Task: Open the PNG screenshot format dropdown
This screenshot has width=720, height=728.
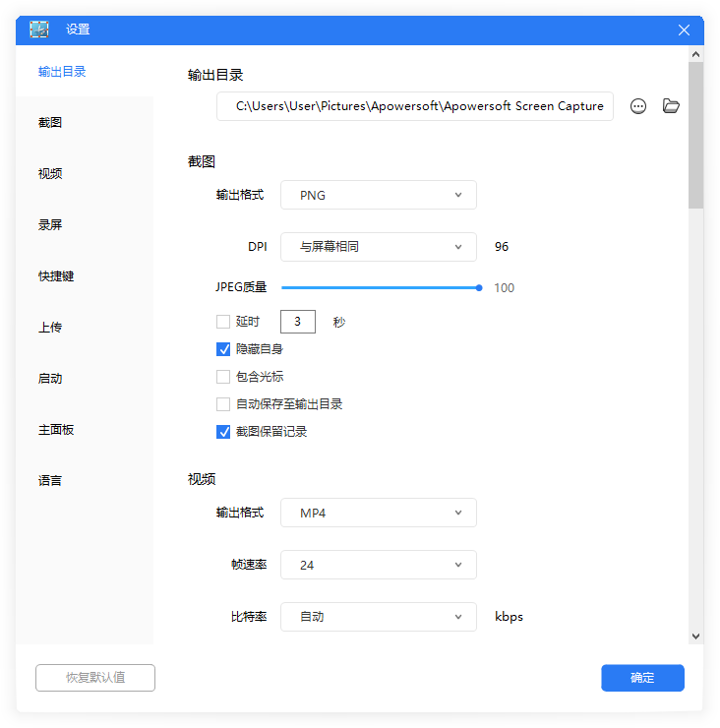Action: [379, 195]
